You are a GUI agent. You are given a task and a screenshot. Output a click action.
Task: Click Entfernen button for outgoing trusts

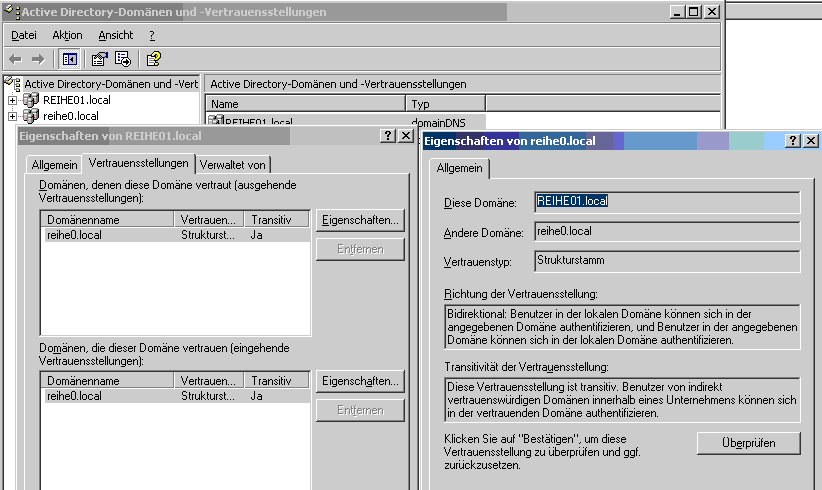(x=360, y=249)
